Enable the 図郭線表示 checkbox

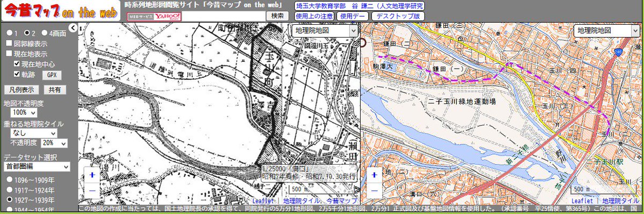tap(9, 43)
